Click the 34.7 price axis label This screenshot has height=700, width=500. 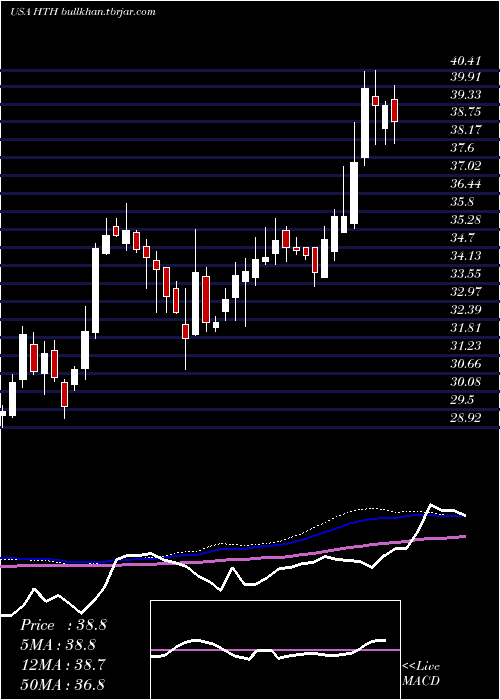click(462, 238)
